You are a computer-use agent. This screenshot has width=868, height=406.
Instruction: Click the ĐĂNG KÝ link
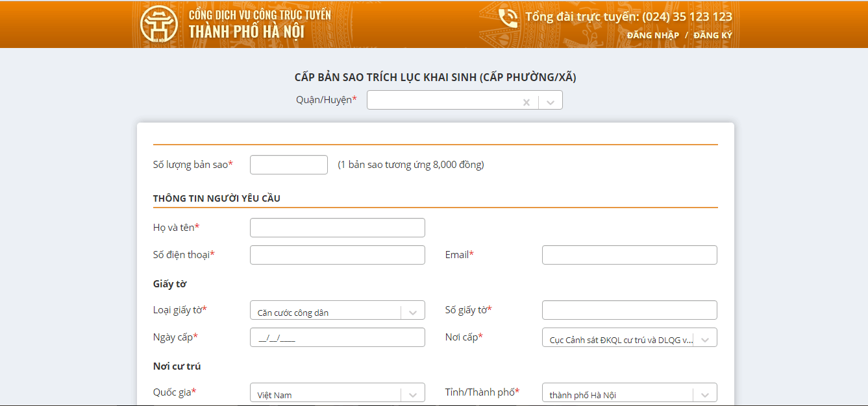712,35
